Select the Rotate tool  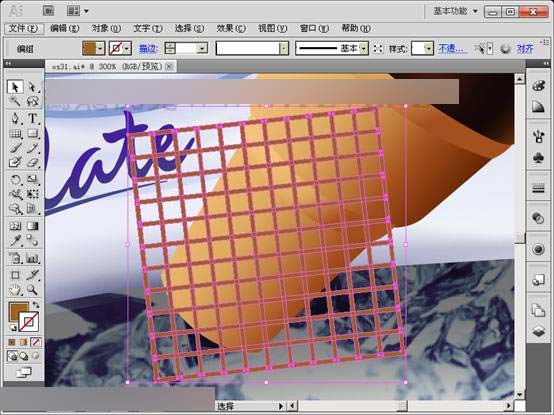coord(15,180)
